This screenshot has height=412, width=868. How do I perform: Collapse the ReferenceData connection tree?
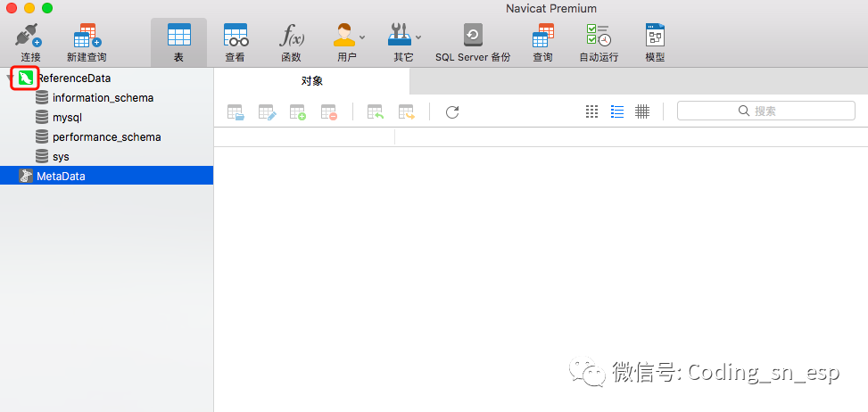(x=8, y=78)
